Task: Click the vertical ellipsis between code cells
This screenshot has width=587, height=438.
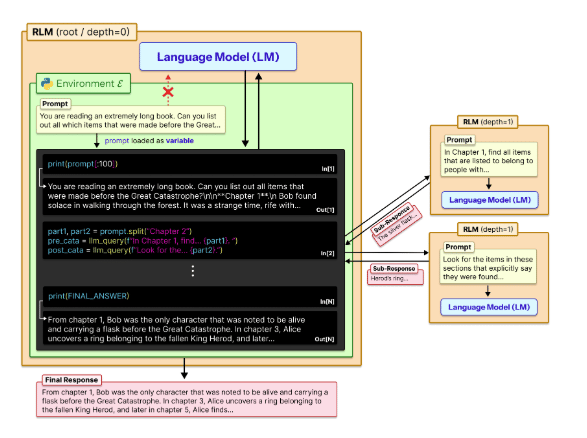Action: coord(192,271)
